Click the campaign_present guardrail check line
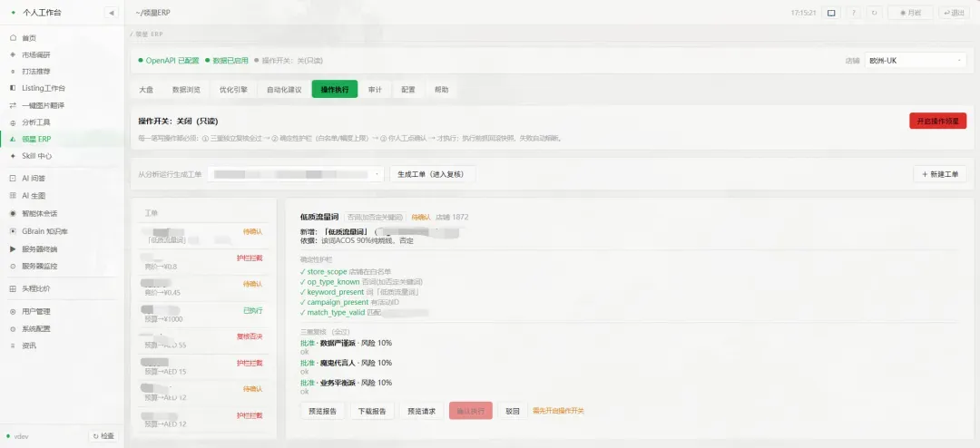 (x=349, y=302)
